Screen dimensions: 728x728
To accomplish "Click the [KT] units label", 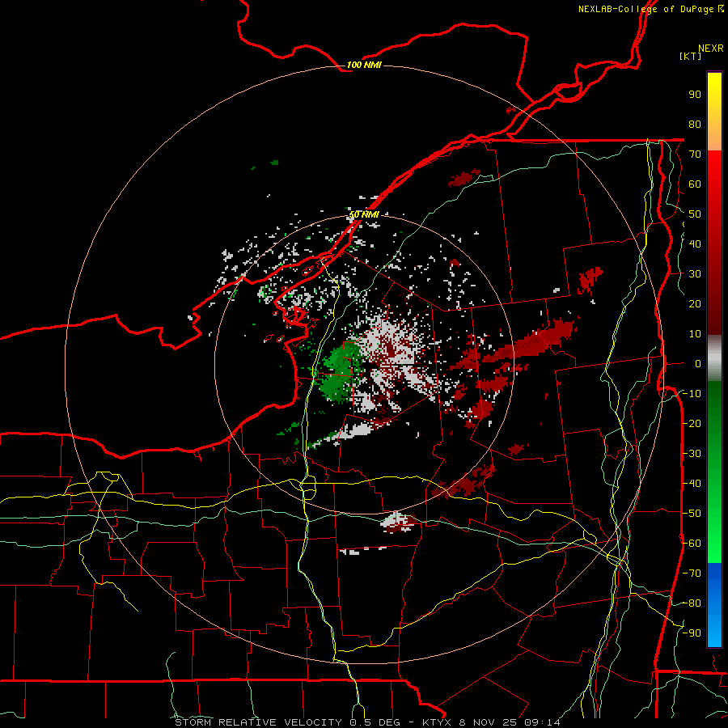I will point(691,56).
